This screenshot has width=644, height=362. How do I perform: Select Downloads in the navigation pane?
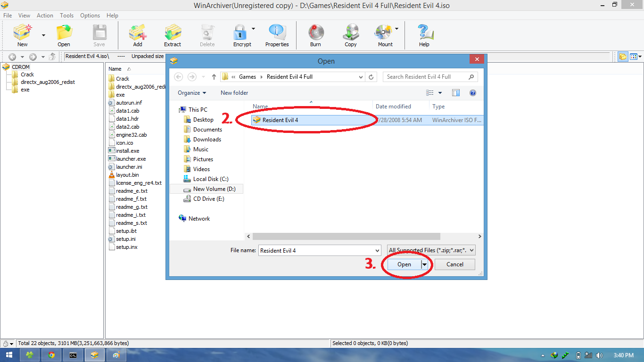point(207,140)
